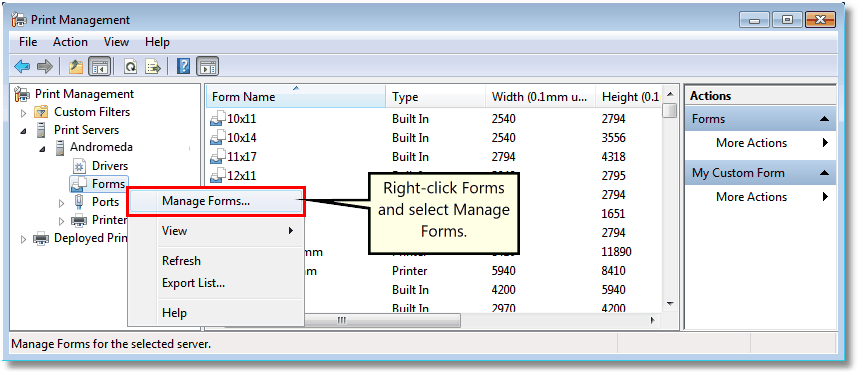This screenshot has height=375, width=859.
Task: Click the horizontal scrollbar thumb
Action: point(381,320)
